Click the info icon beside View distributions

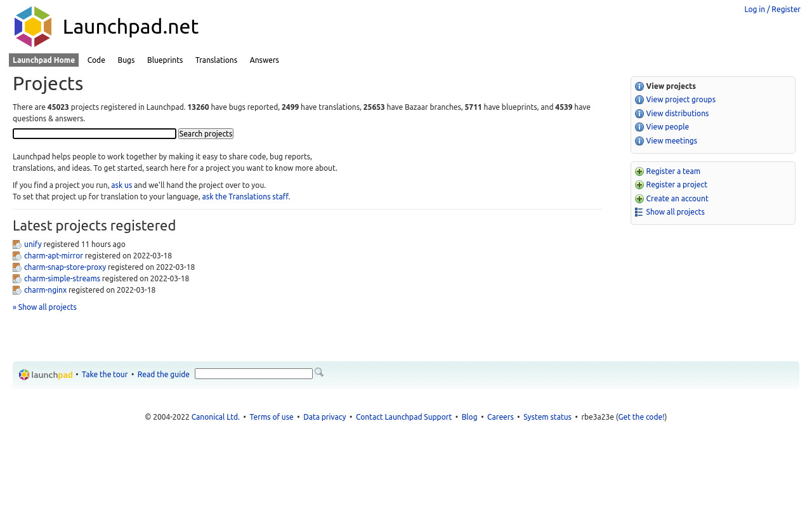[639, 114]
